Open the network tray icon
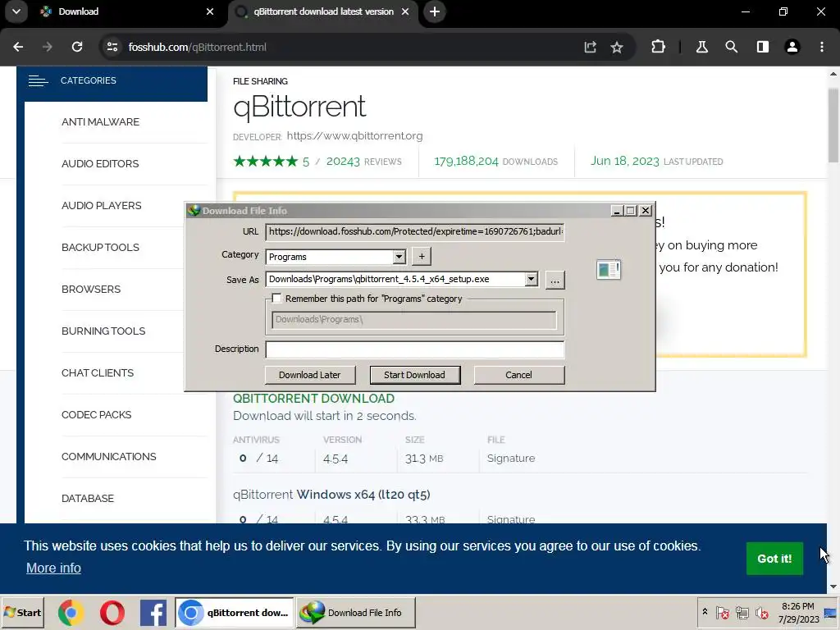Image resolution: width=840 pixels, height=630 pixels. pos(742,613)
